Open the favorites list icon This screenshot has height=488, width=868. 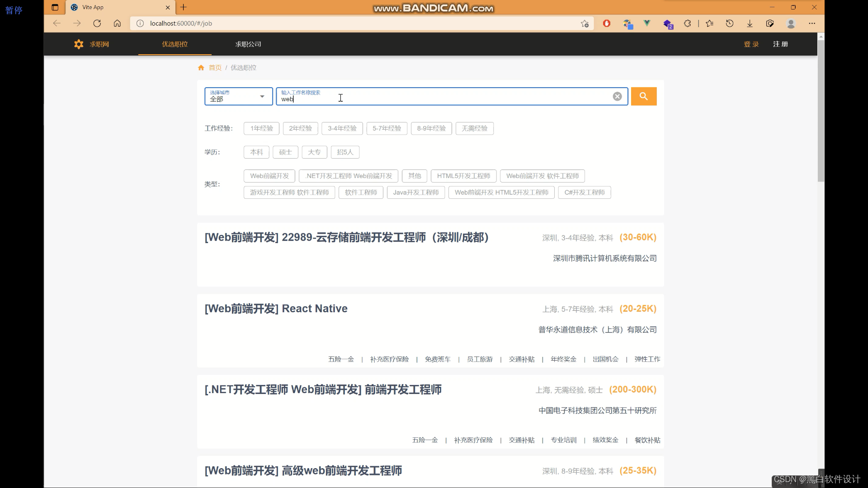[709, 23]
